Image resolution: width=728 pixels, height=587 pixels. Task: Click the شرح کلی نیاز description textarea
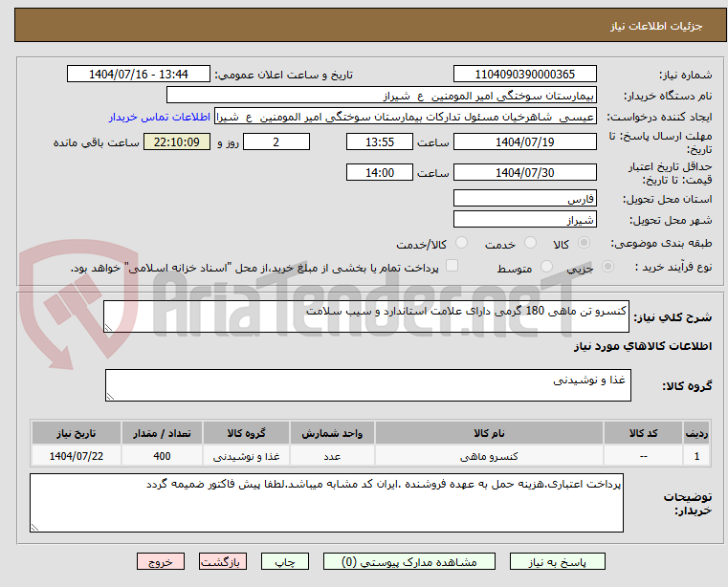coord(365,316)
